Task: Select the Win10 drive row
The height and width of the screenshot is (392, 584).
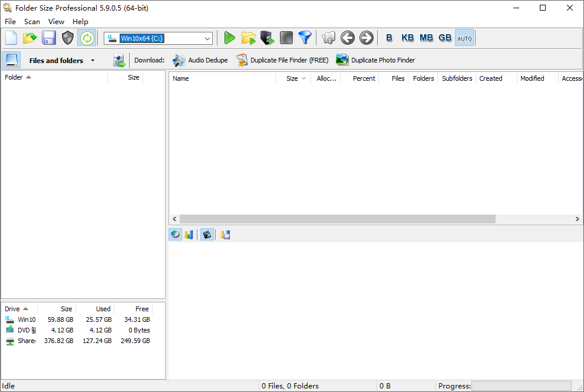Action: 77,319
